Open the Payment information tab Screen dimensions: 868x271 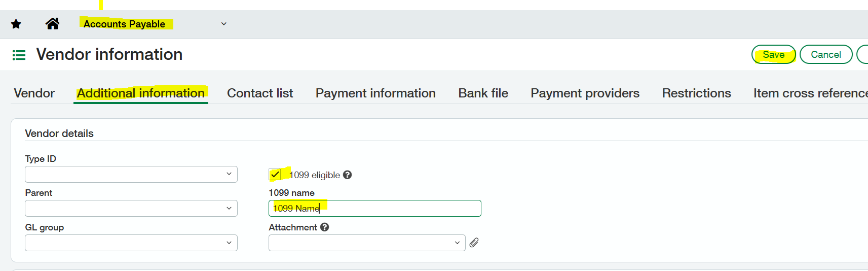click(375, 93)
